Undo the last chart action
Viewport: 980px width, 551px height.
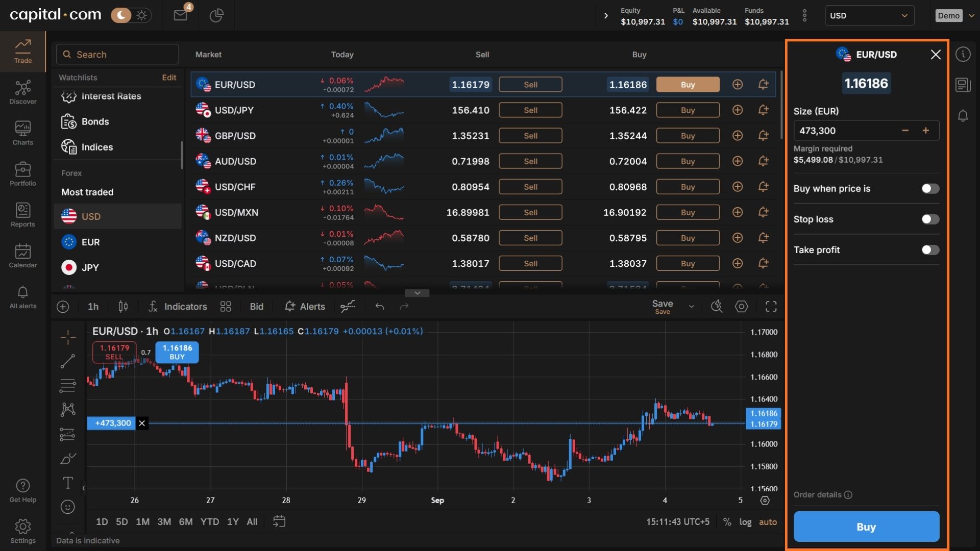click(x=379, y=307)
